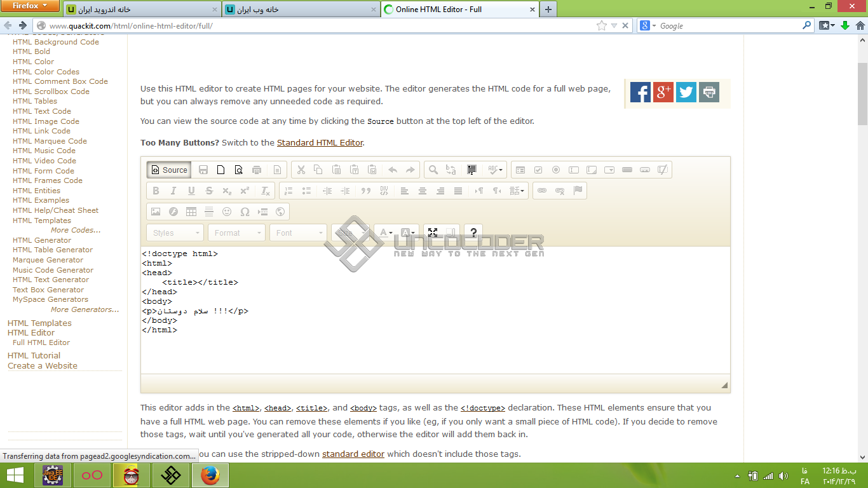
Task: Apply block quote formatting
Action: coord(365,191)
